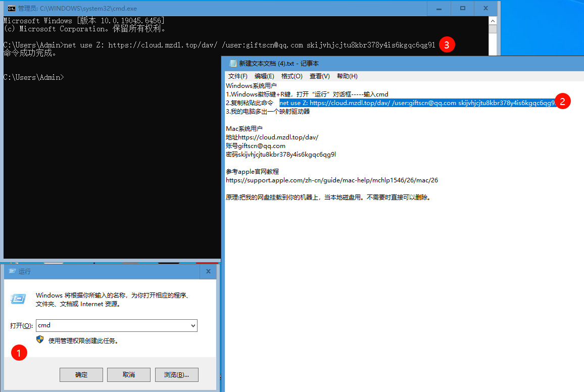Click the scroll-up arrow on the cmd scrollbar
The image size is (584, 392).
point(493,21)
